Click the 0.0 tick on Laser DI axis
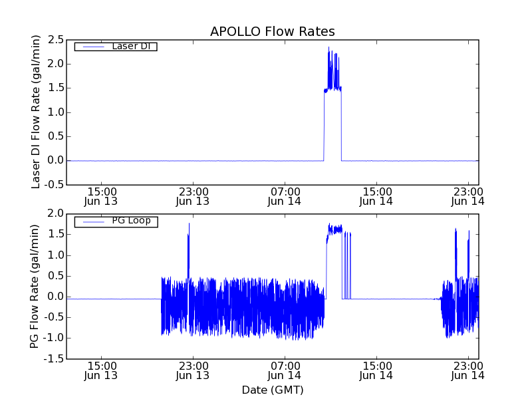This screenshot has height=399, width=532. tap(56, 160)
